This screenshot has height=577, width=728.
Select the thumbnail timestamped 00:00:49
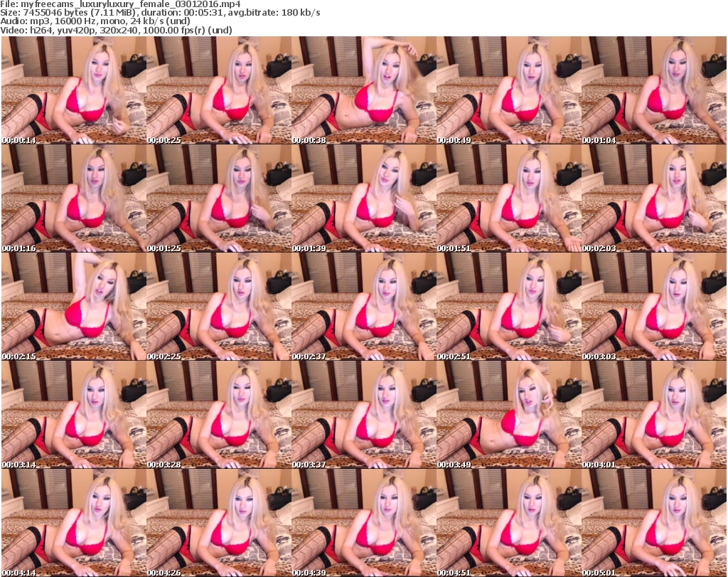point(509,90)
